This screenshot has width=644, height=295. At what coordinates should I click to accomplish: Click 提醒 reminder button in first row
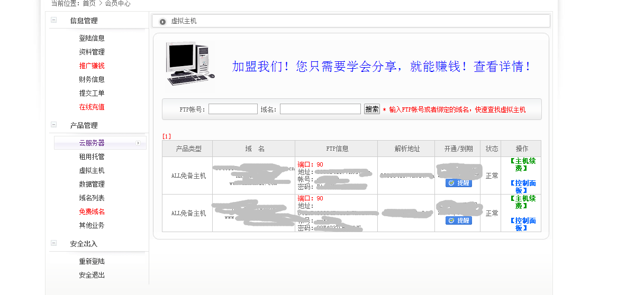459,183
